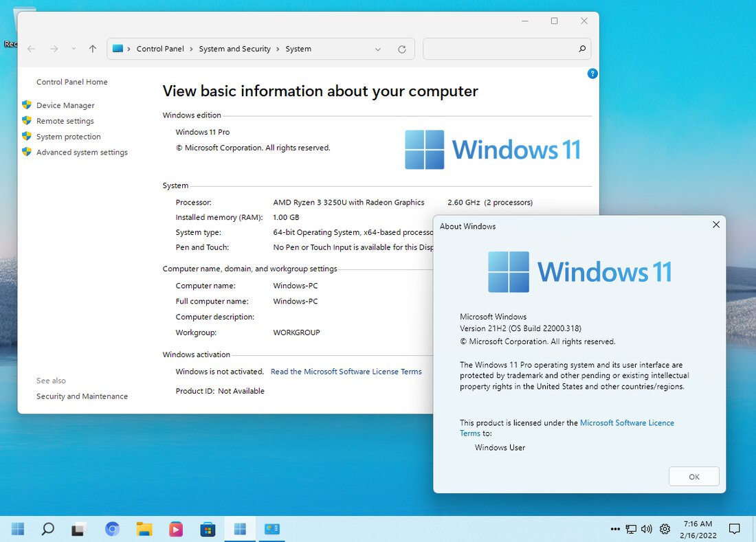Click the shield icon beside System protection
This screenshot has width=756, height=542.
27,136
